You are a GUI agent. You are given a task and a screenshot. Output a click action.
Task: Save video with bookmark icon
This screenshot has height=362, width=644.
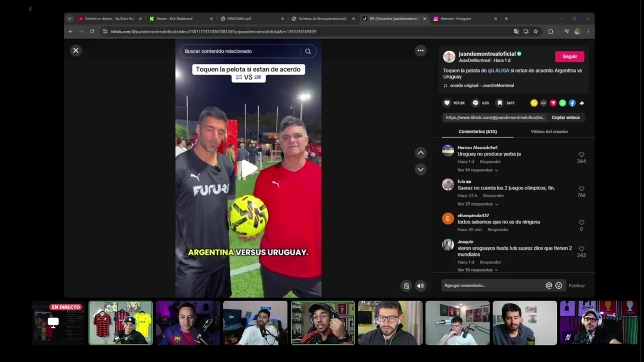(x=500, y=103)
